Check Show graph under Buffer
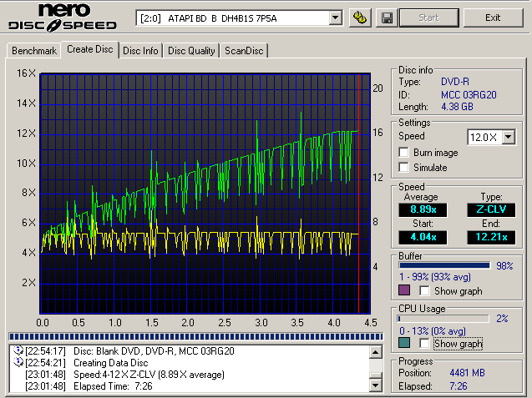This screenshot has width=532, height=398. [424, 290]
